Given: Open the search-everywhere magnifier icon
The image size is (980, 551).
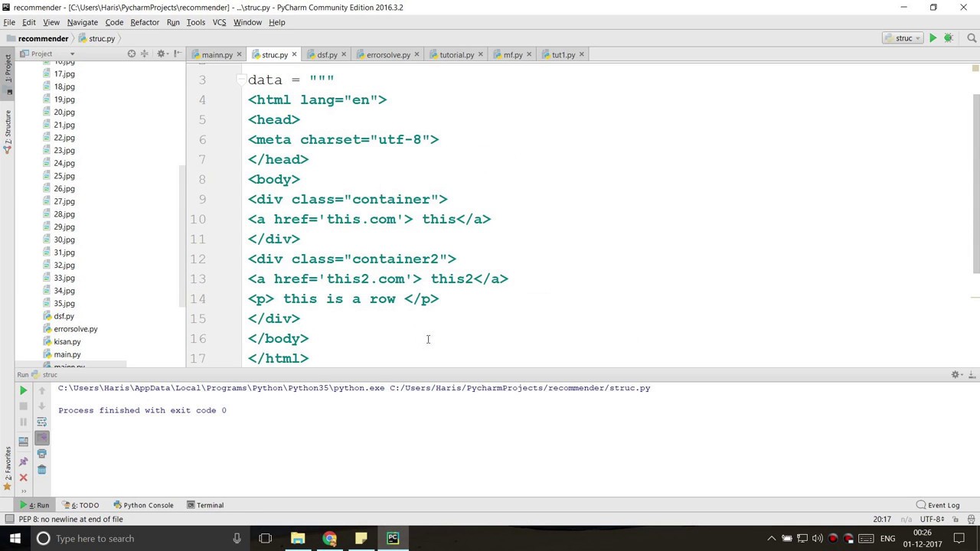Looking at the screenshot, I should 972,38.
